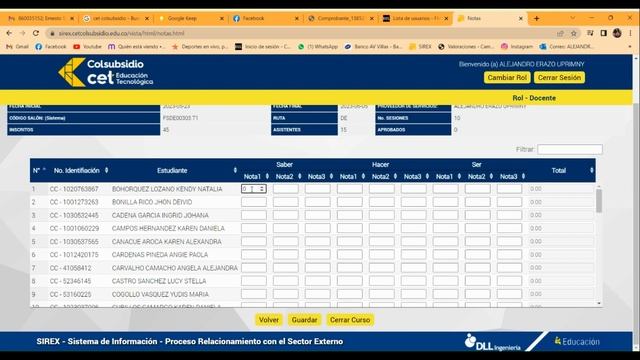
Task: Sort by the N° column
Action: coord(39,170)
